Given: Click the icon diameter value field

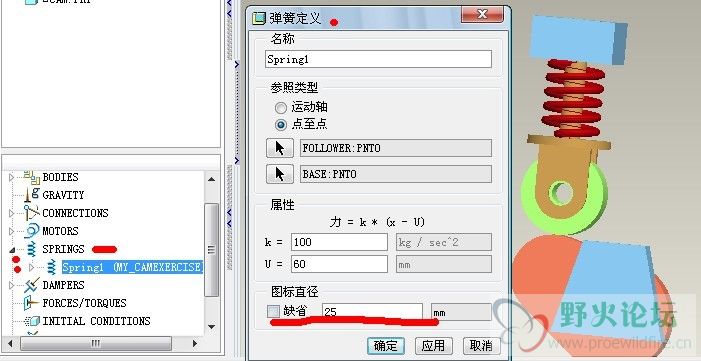Looking at the screenshot, I should [x=372, y=312].
